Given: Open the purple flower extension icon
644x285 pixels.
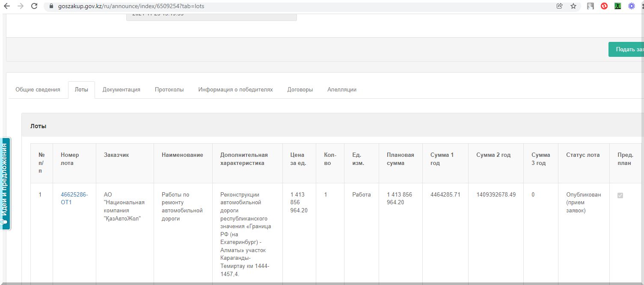Looking at the screenshot, I should (631, 6).
